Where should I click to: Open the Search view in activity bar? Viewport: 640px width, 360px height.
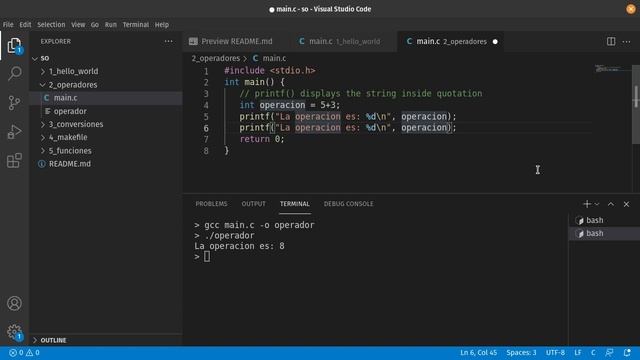(x=15, y=74)
